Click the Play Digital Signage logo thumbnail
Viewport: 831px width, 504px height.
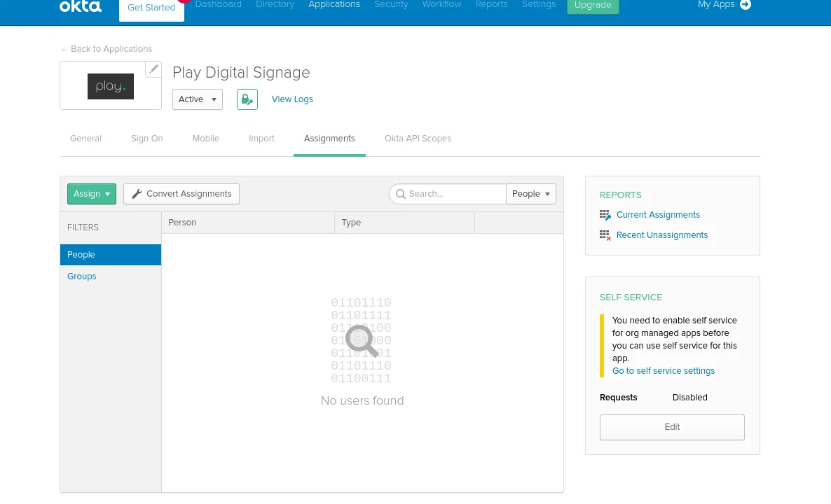point(111,86)
